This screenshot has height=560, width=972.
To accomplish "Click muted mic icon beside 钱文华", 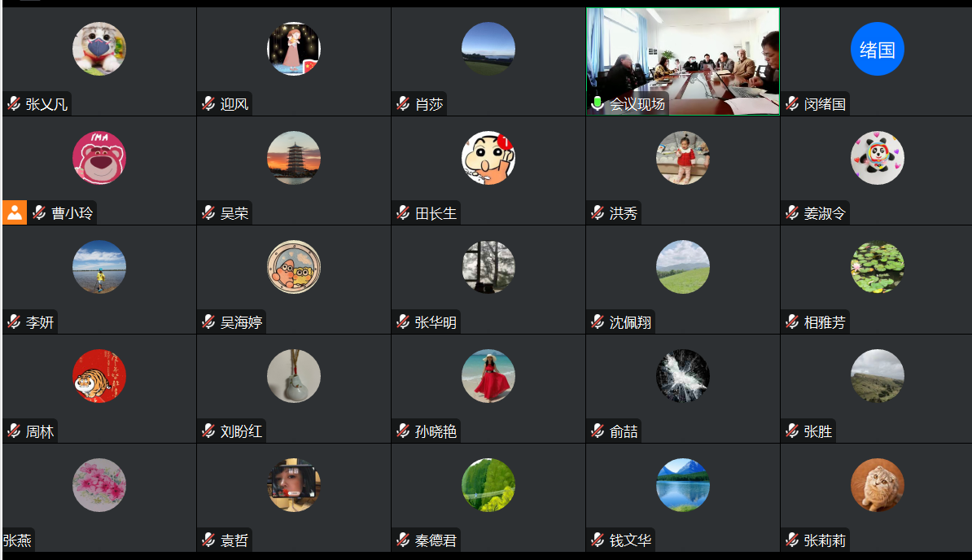I will pyautogui.click(x=598, y=540).
